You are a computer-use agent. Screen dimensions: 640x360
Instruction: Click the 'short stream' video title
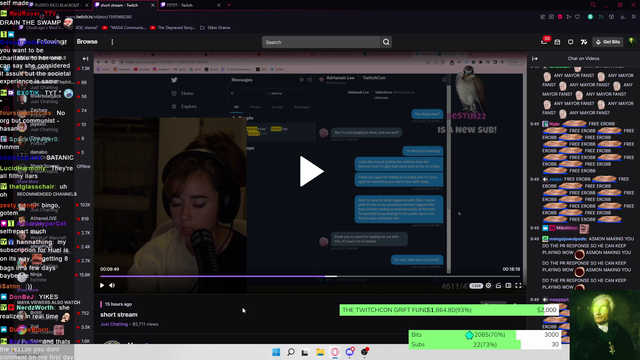[x=119, y=315]
